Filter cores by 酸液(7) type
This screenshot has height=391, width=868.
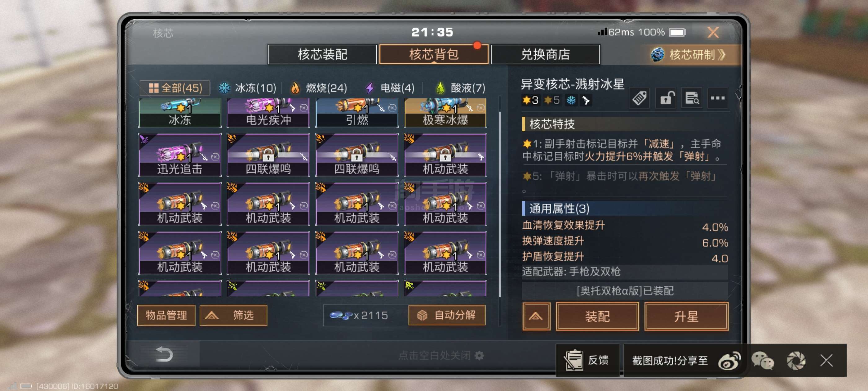[x=461, y=88]
